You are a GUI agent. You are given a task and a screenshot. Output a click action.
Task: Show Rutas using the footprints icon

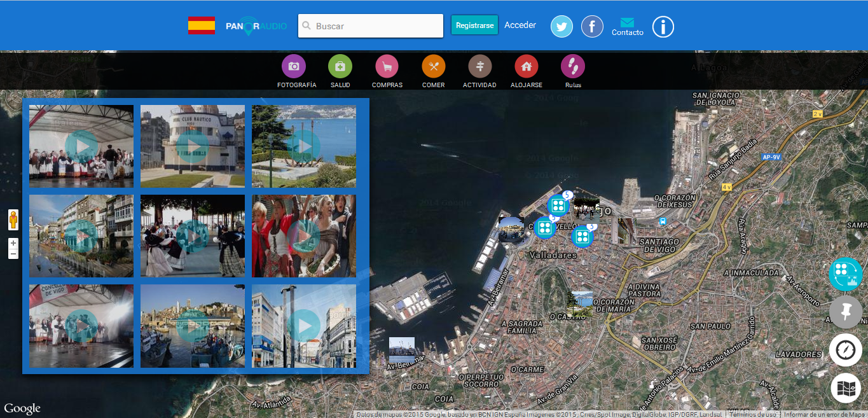click(572, 66)
